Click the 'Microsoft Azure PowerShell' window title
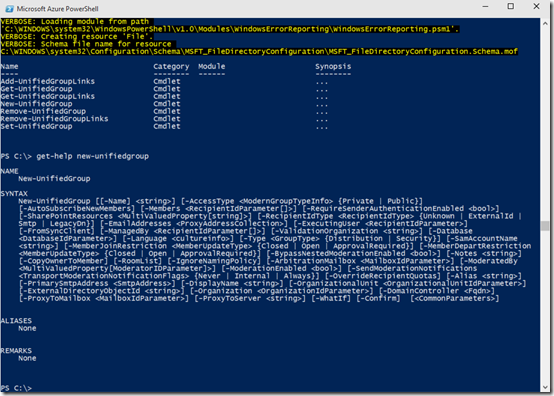Viewport: 554px width, 396px height. [58, 8]
